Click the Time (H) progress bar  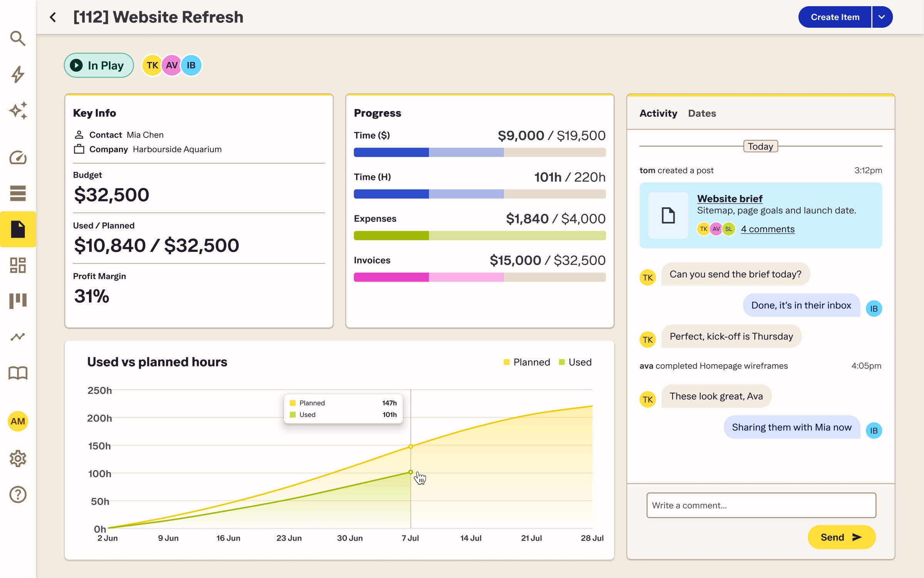tap(480, 194)
